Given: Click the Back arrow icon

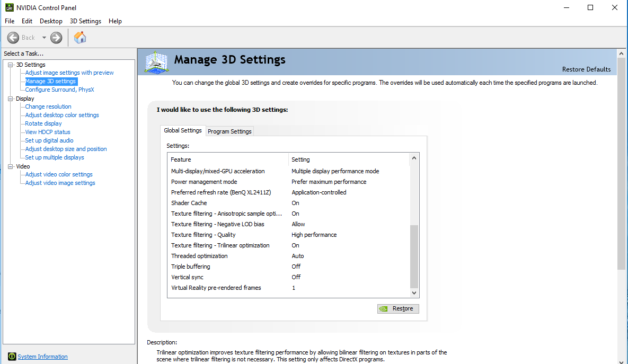Looking at the screenshot, I should click(x=13, y=38).
